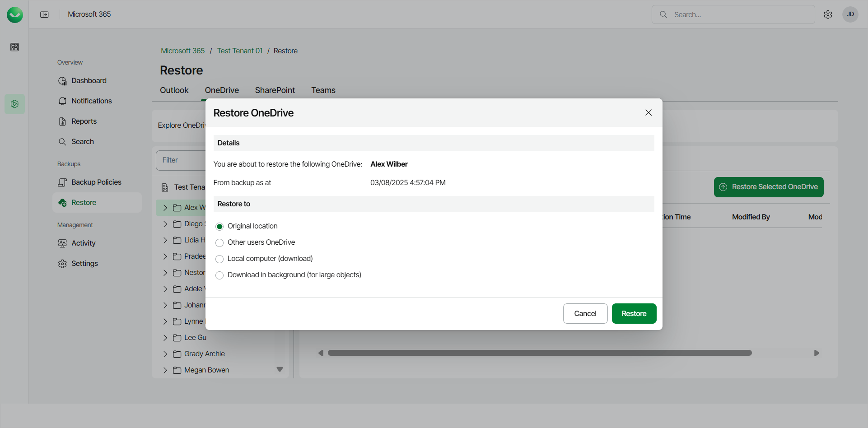Click the Activity monitor icon
Viewport: 868px width, 428px height.
(x=62, y=243)
